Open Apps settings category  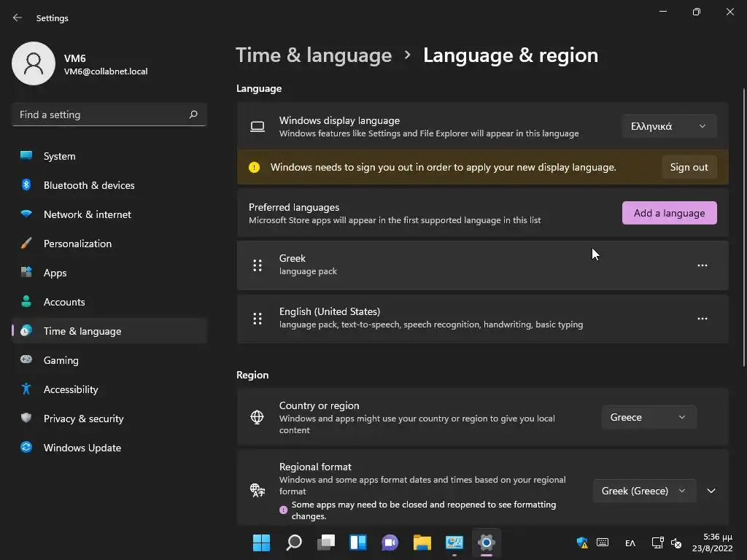[x=109, y=273]
